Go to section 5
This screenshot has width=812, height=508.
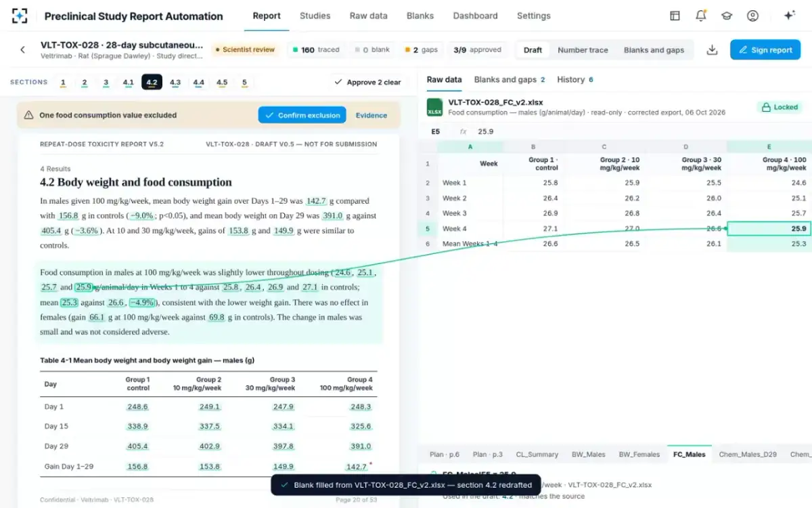[x=244, y=83]
